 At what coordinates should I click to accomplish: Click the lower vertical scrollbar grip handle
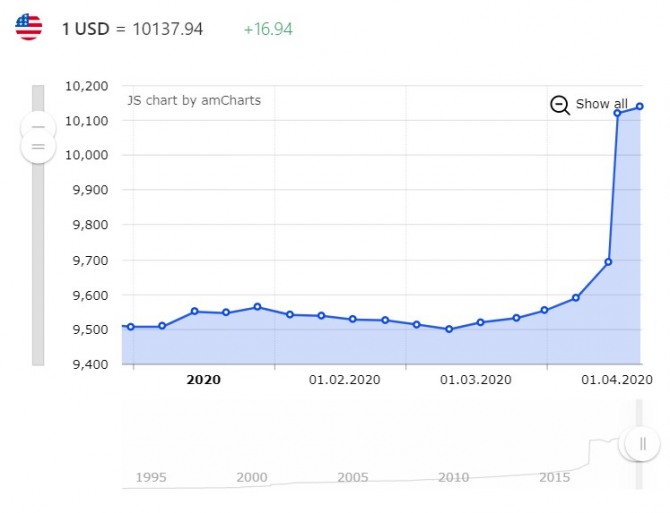[x=38, y=147]
